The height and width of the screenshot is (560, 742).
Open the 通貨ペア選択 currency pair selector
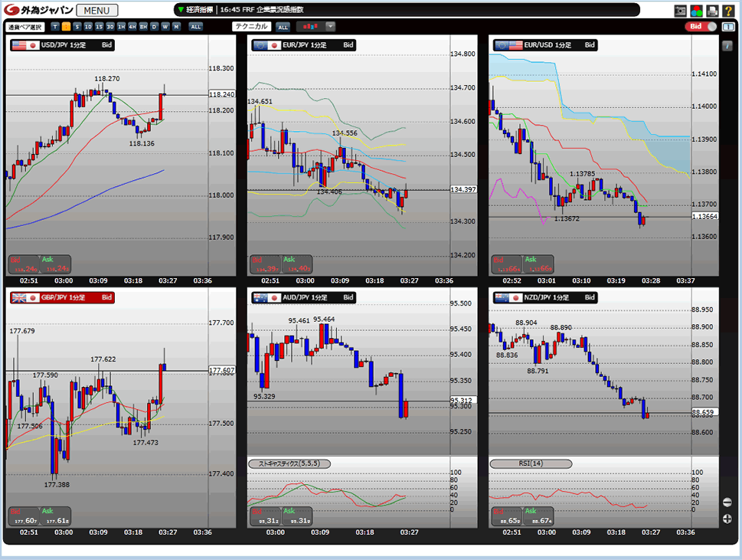[25, 27]
